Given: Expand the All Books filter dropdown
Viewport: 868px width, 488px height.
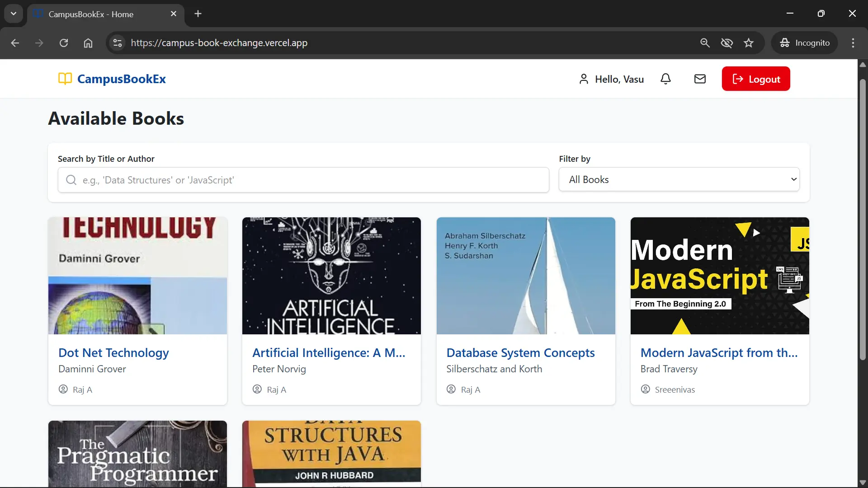Looking at the screenshot, I should pos(679,179).
